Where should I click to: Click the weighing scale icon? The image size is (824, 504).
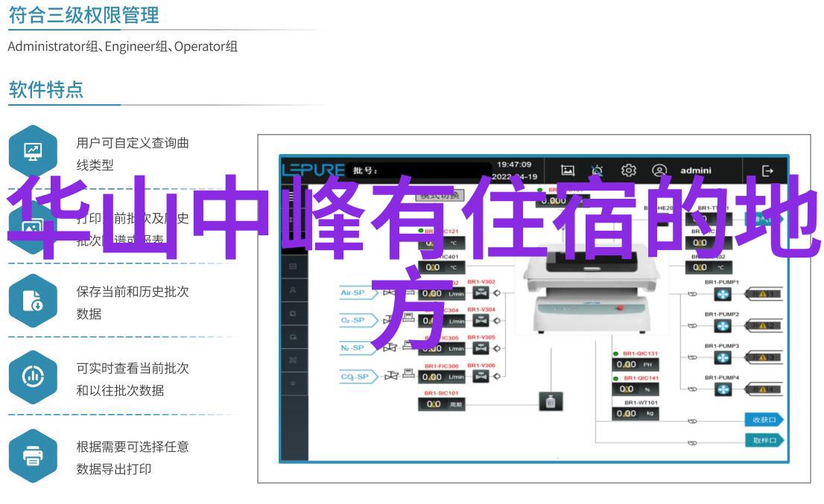(550, 402)
